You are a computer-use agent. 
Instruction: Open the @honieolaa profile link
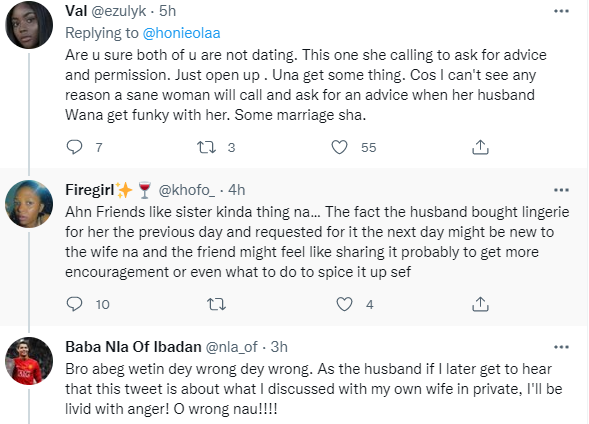pyautogui.click(x=181, y=33)
